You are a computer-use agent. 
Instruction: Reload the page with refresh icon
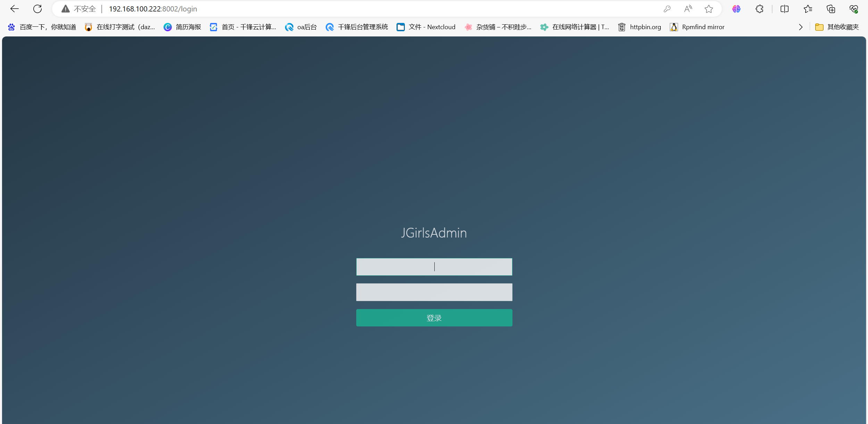click(37, 9)
